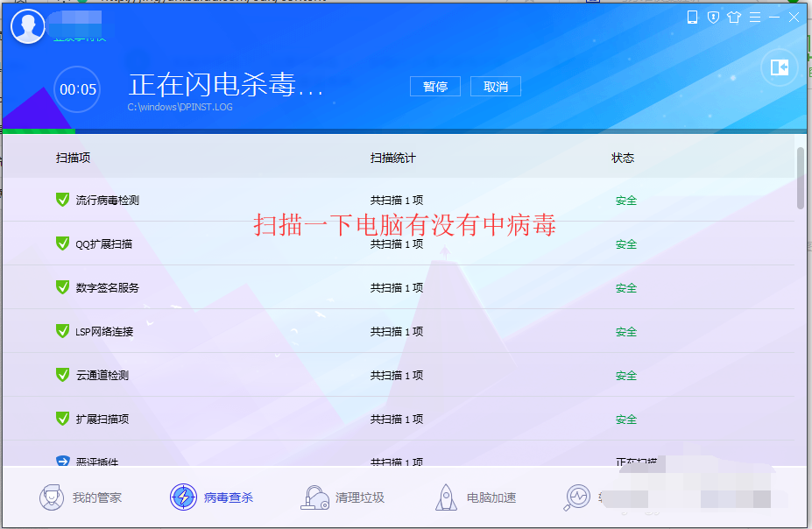Click 安全 status of 数字签名服务 row
The image size is (812, 529).
tap(626, 288)
